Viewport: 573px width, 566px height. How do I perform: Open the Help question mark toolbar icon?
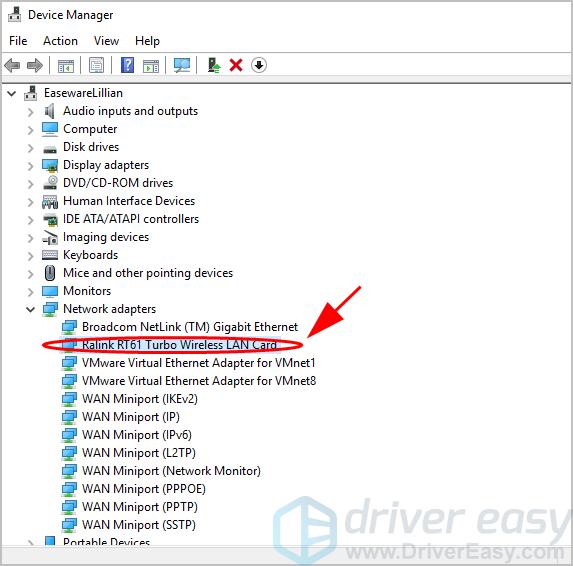point(127,65)
